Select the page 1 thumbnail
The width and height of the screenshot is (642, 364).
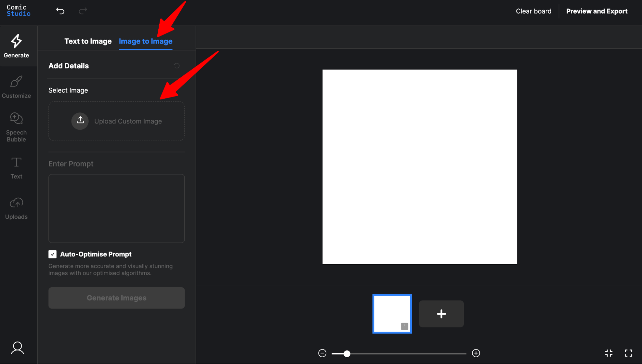point(392,314)
